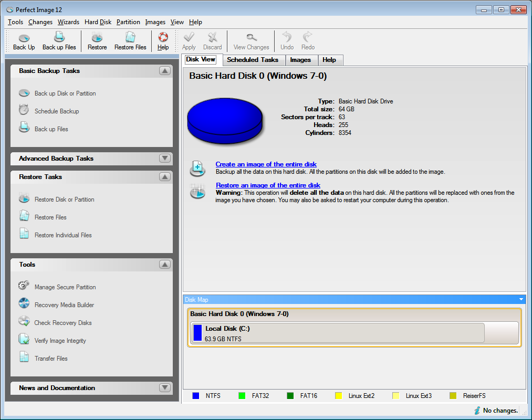Select the Back up Files toolbar icon

coord(59,41)
